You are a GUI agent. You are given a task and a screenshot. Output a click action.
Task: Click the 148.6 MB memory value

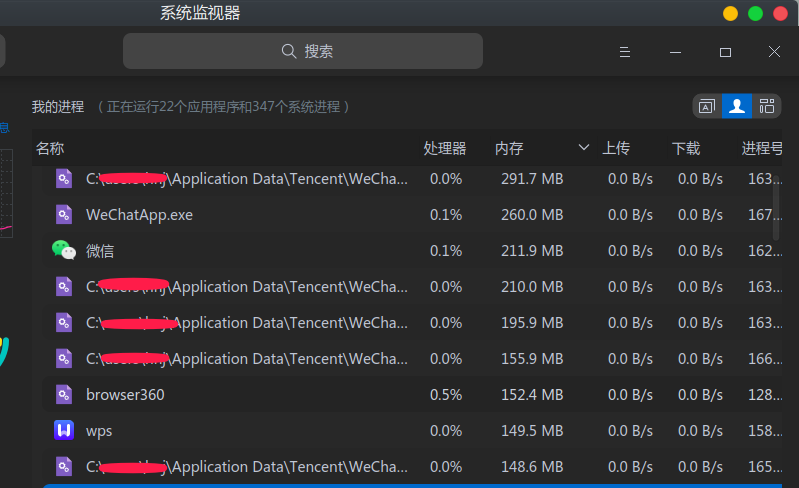pyautogui.click(x=532, y=467)
